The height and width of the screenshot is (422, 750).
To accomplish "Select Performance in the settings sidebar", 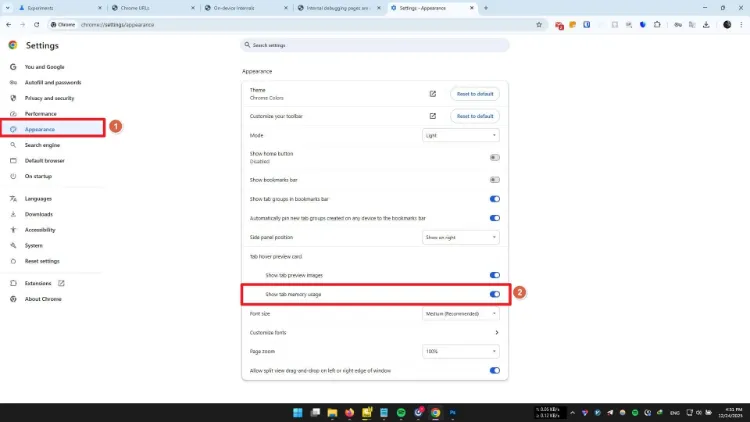I will (41, 114).
